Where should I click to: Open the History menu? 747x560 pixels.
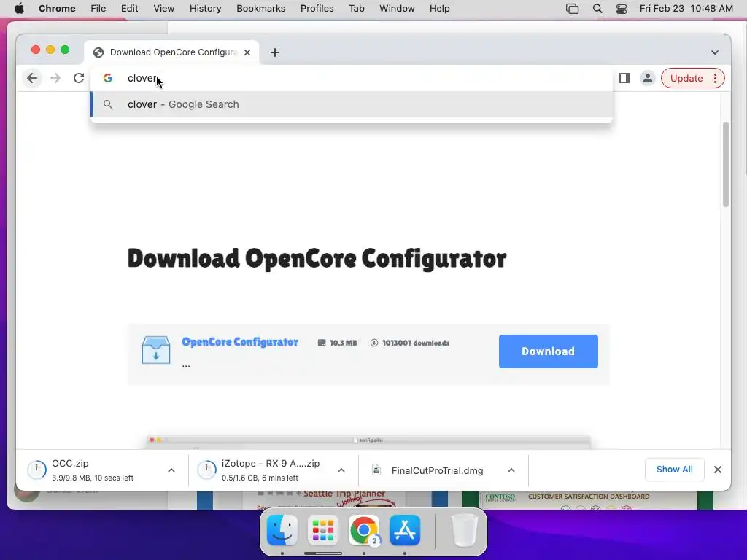[205, 9]
